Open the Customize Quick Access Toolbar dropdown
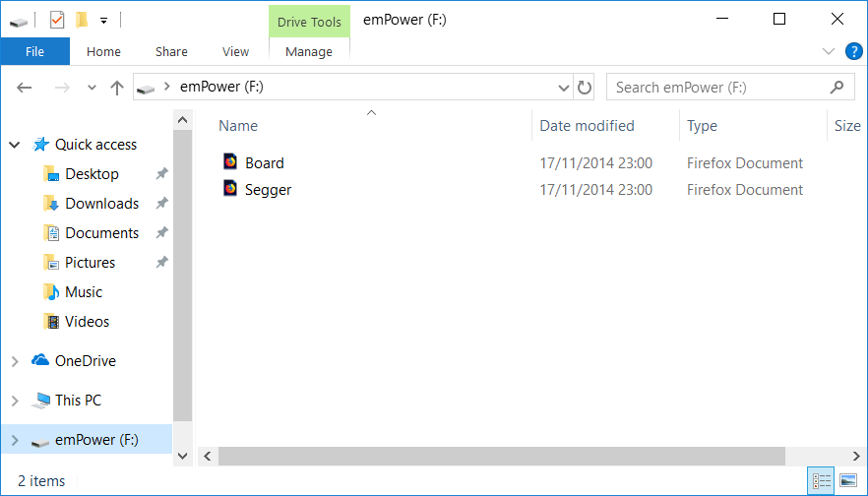This screenshot has width=868, height=496. click(x=103, y=21)
